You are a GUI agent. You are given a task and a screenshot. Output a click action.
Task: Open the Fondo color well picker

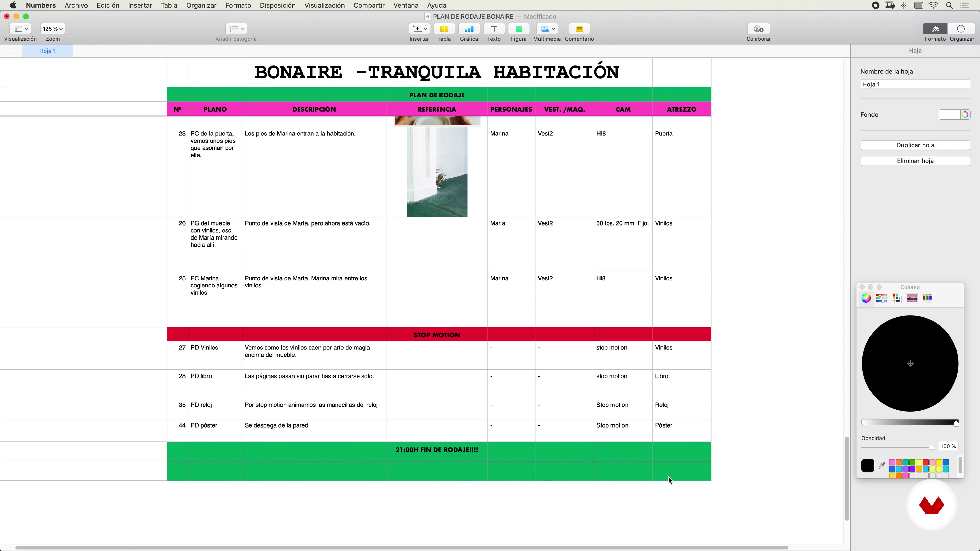965,115
